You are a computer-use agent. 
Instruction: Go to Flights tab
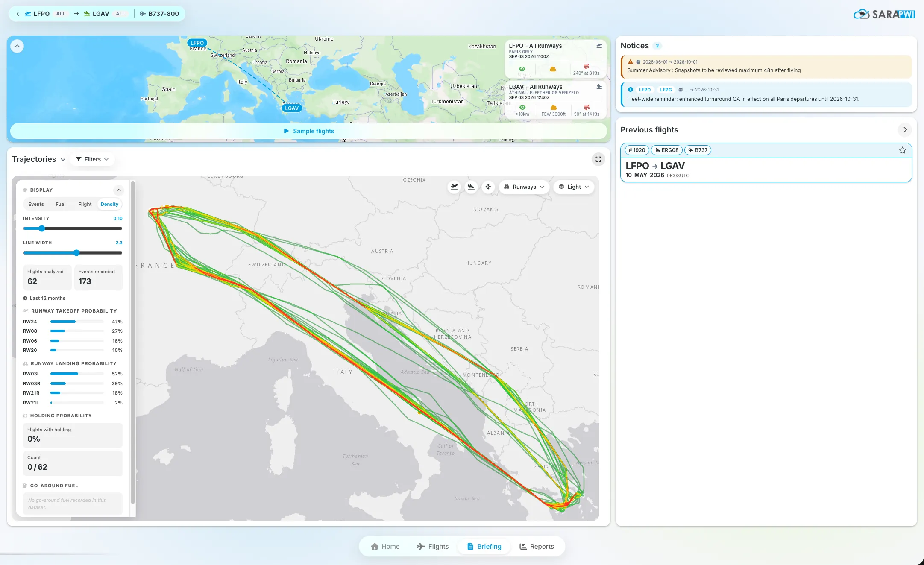[433, 547]
